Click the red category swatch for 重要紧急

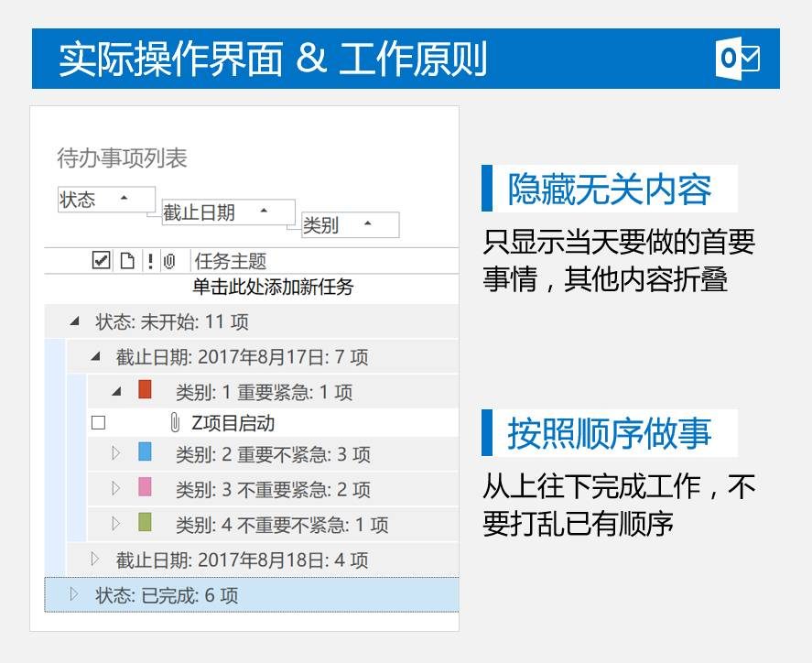[x=145, y=389]
